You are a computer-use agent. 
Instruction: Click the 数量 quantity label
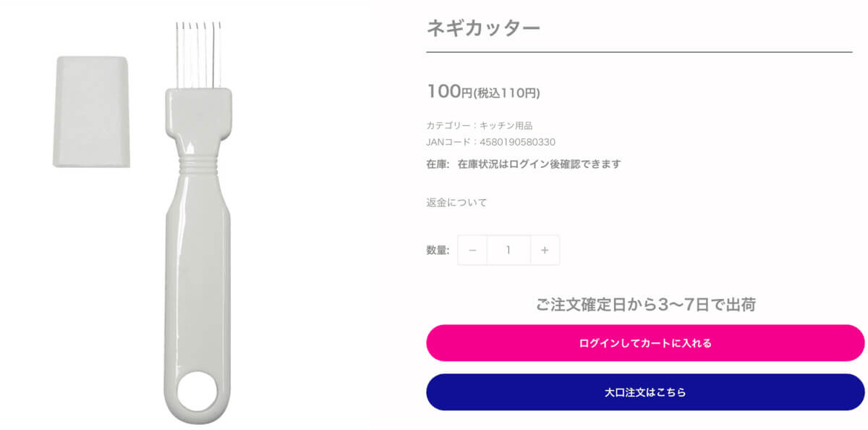pyautogui.click(x=436, y=250)
